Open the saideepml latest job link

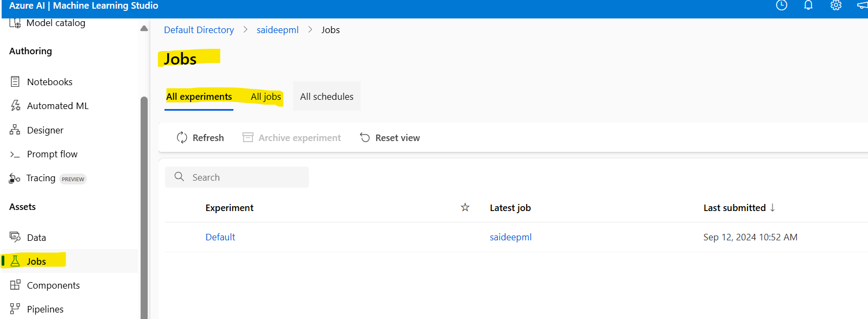[510, 237]
